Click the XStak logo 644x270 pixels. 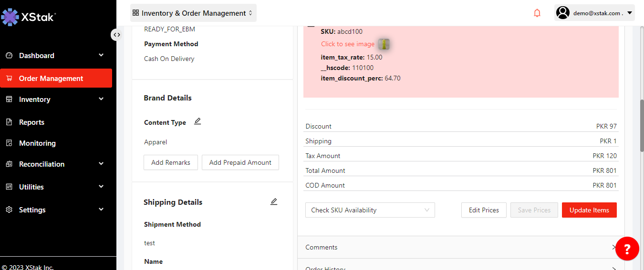(x=29, y=18)
